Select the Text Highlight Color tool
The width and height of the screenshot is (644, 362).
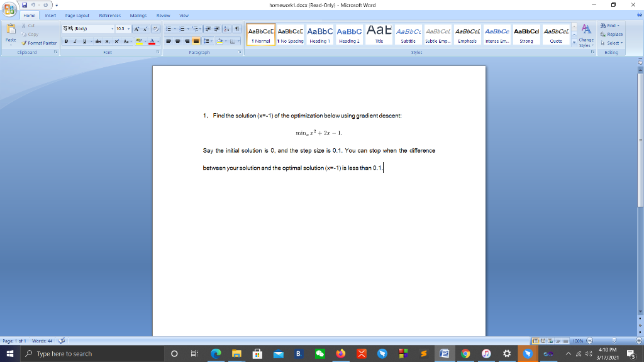pos(140,41)
